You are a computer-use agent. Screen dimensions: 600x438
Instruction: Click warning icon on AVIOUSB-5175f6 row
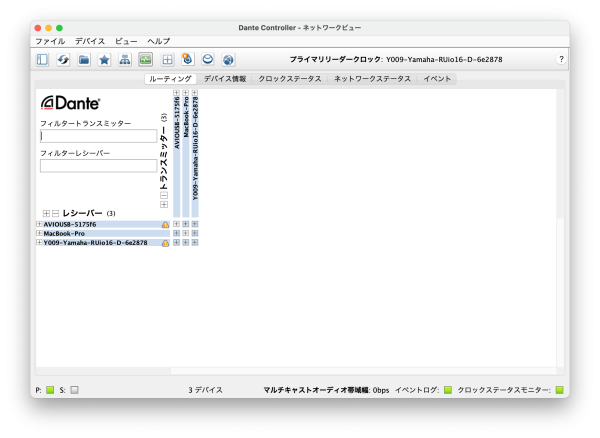coord(165,225)
